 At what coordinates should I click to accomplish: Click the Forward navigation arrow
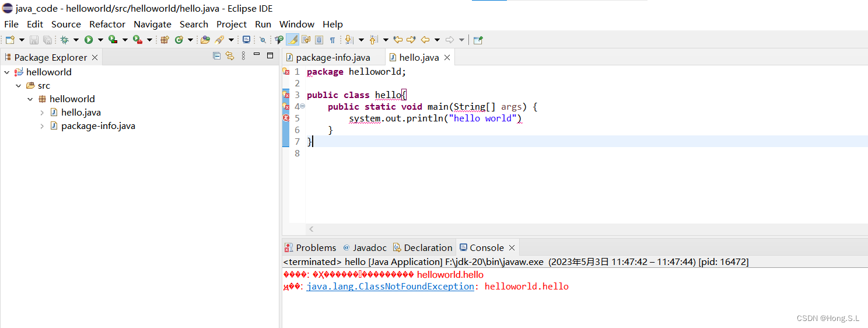click(450, 40)
